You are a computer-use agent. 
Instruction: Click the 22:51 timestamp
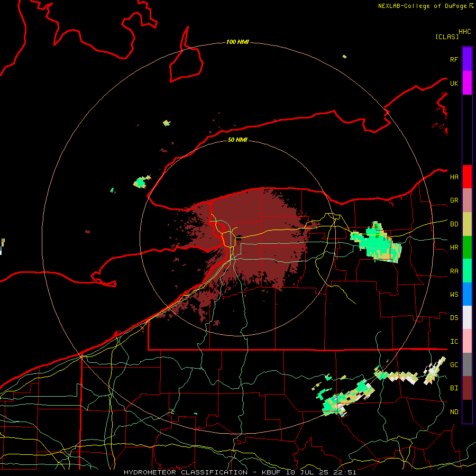pos(345,472)
